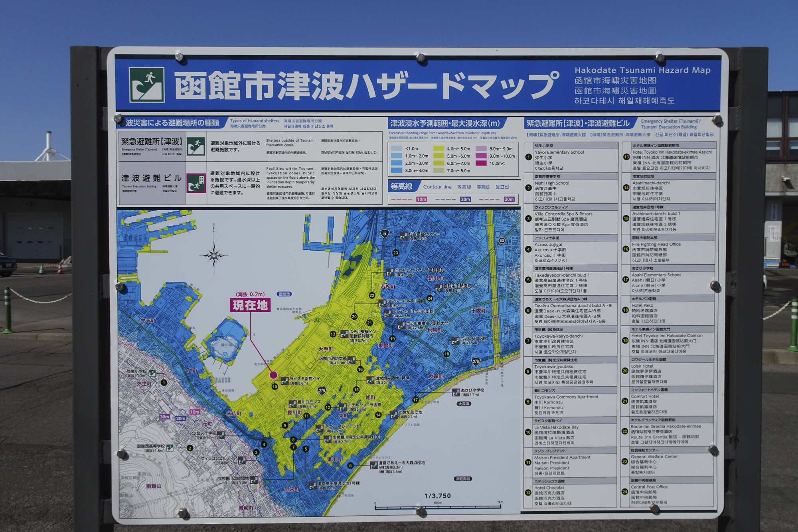
Task: Click the 10m contour line legend label
Action: (x=421, y=199)
